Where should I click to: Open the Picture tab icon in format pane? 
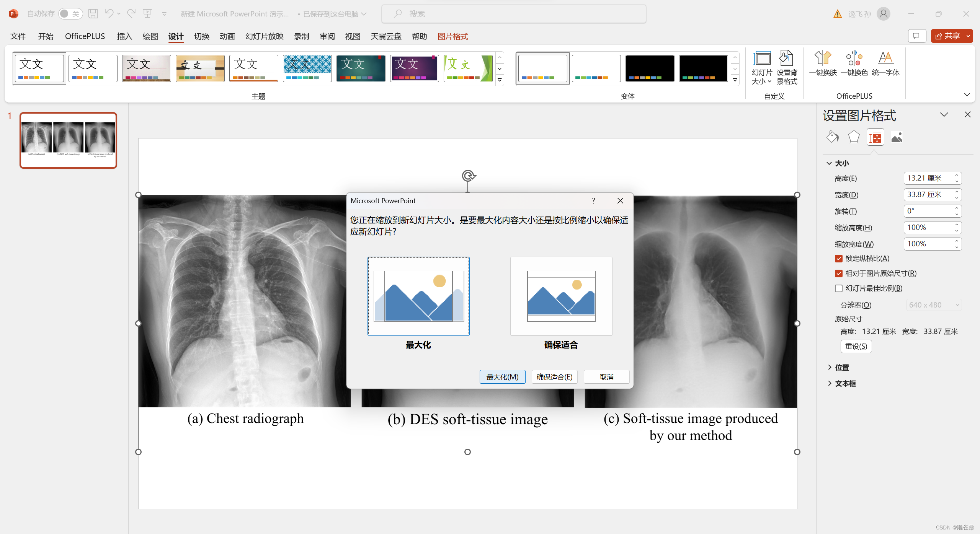tap(897, 137)
